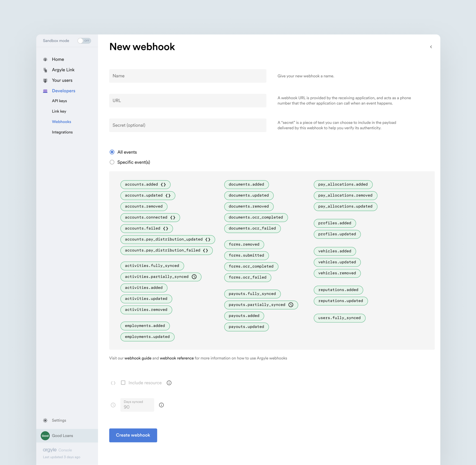Select the Specific event(s) radio option
This screenshot has height=465, width=476.
[112, 162]
